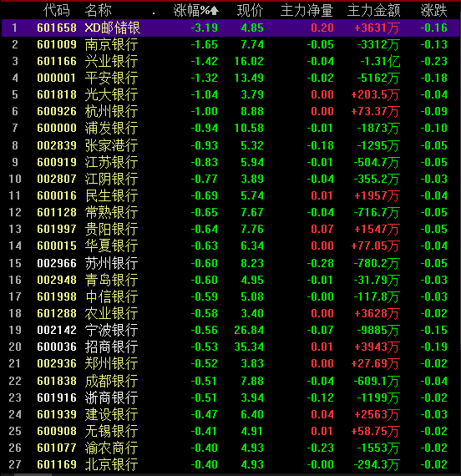Click 宁波银行 in the list
Image resolution: width=461 pixels, height=476 pixels.
pos(111,330)
